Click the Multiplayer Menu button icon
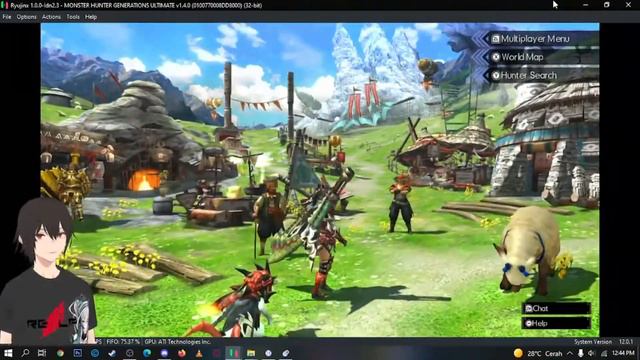This screenshot has width=640, height=360. (496, 39)
